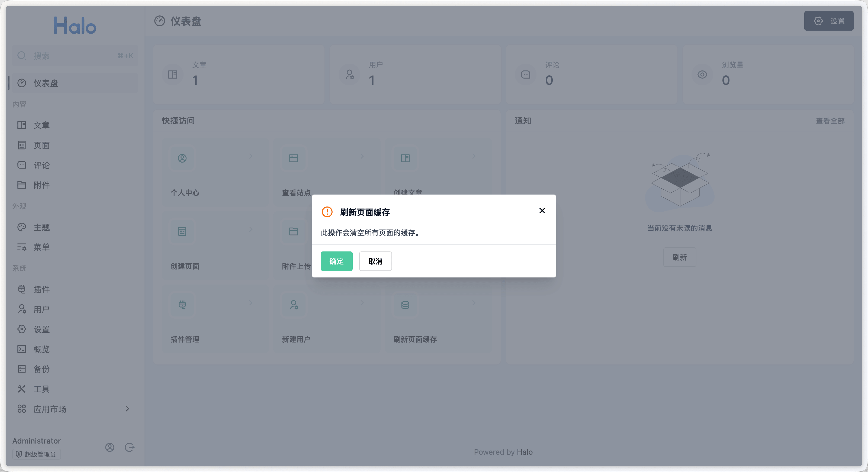
Task: Click the new user icon in 新建用户 card
Action: 294,305
